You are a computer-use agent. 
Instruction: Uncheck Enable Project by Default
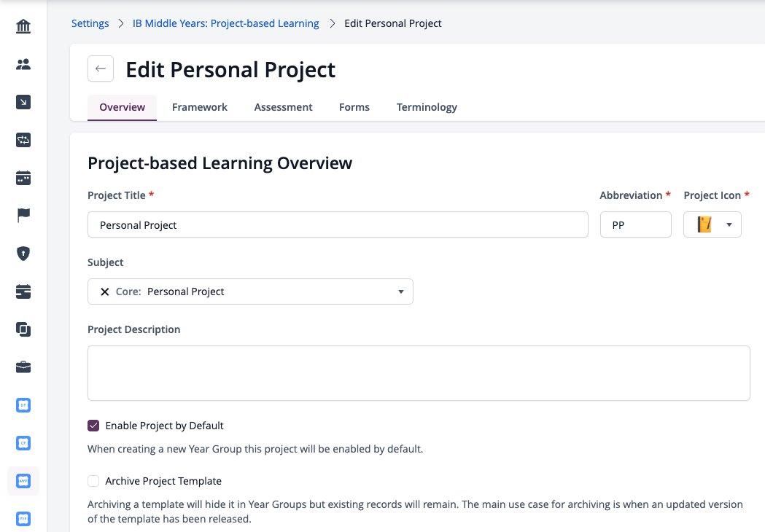[93, 426]
